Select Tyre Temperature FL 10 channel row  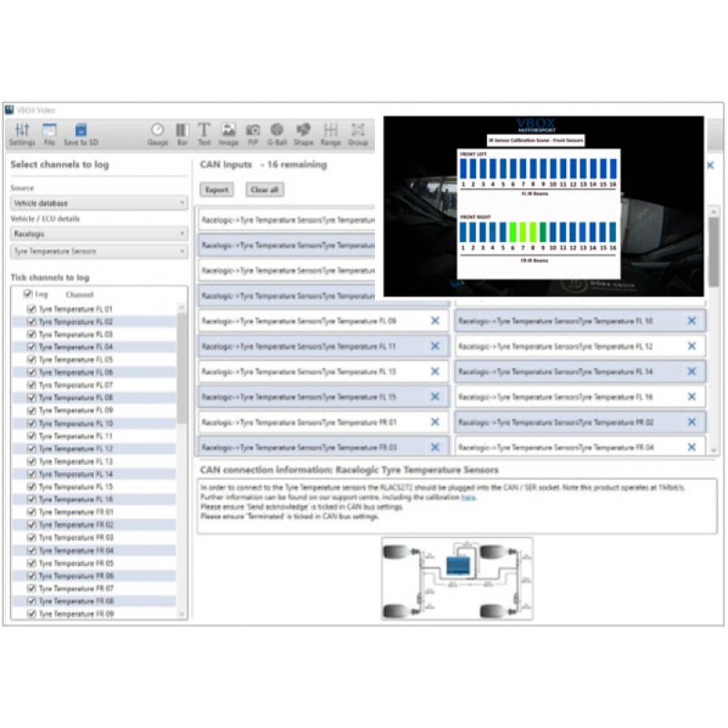(x=95, y=423)
